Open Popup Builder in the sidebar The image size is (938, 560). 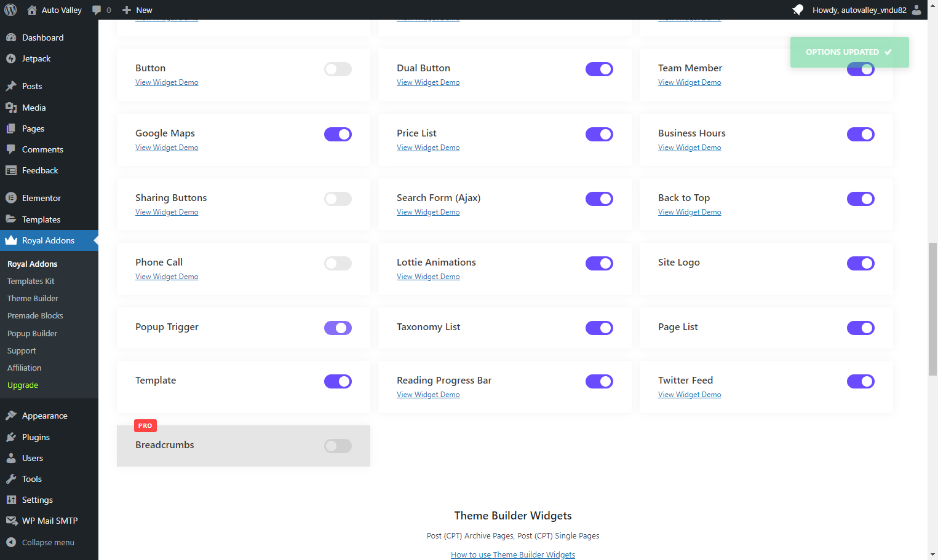(32, 333)
